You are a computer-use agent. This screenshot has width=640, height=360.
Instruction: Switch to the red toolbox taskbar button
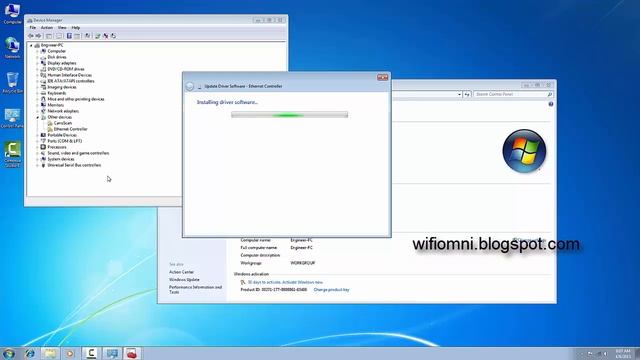(x=131, y=353)
